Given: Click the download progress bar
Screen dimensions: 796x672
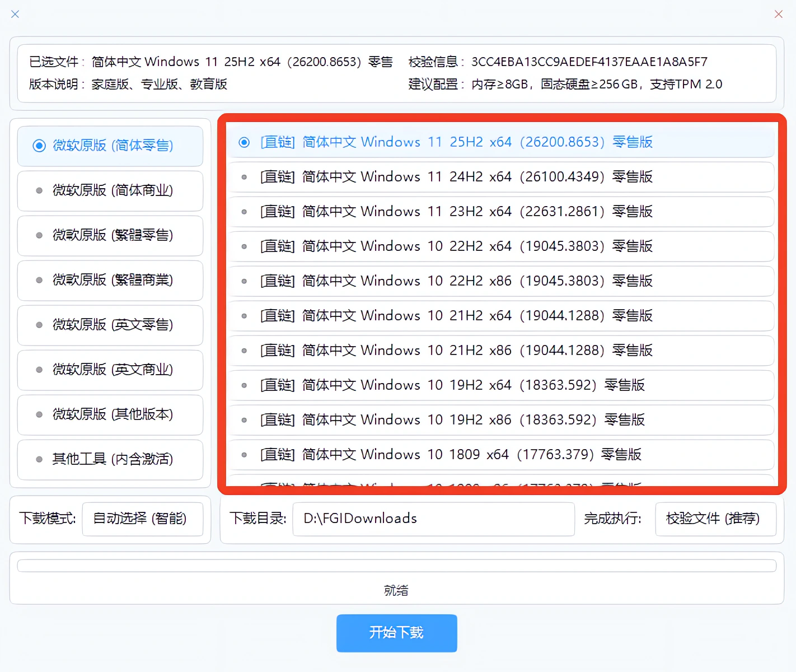Looking at the screenshot, I should (x=397, y=566).
